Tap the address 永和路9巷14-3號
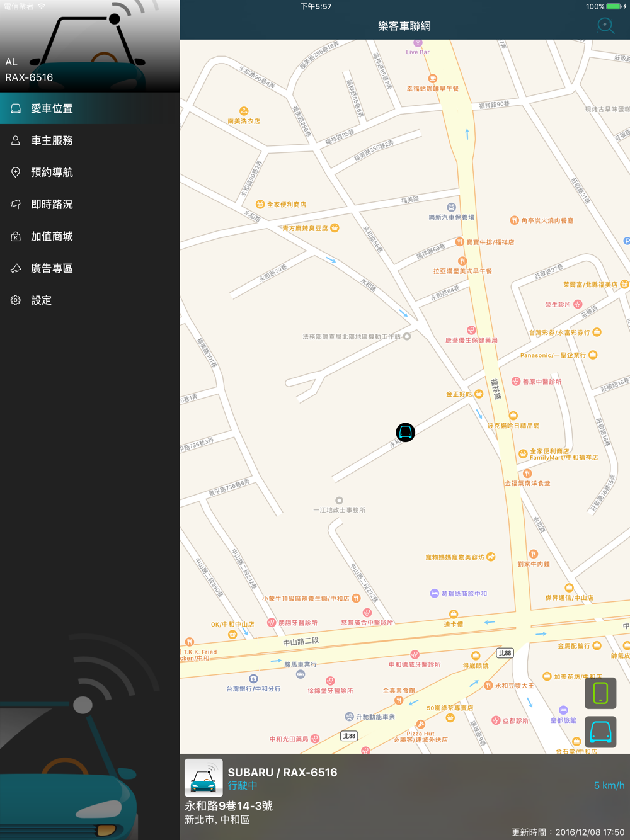This screenshot has height=840, width=630. click(x=228, y=806)
